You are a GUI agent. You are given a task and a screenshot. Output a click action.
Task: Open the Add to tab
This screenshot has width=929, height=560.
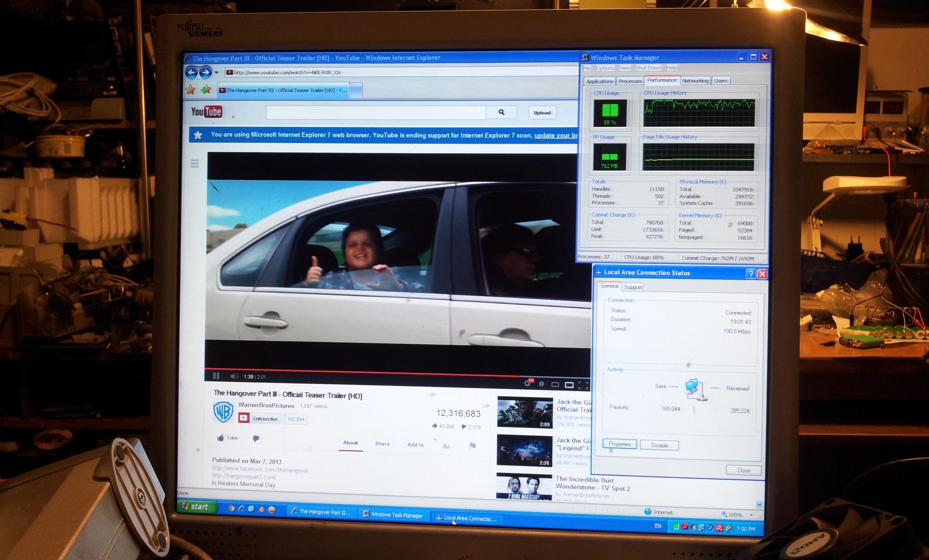pos(416,445)
